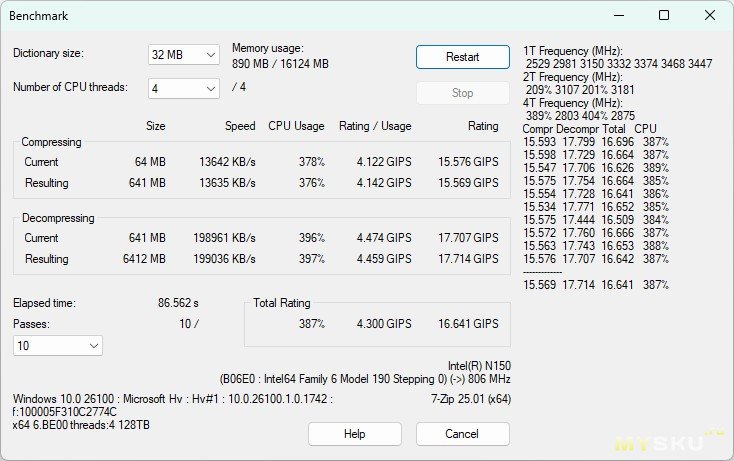Click Decompressing Resulting CPU usage 397%

coord(312,259)
